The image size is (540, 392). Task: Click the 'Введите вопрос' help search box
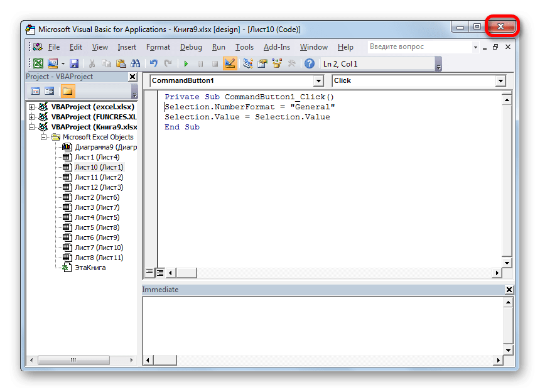coord(418,47)
